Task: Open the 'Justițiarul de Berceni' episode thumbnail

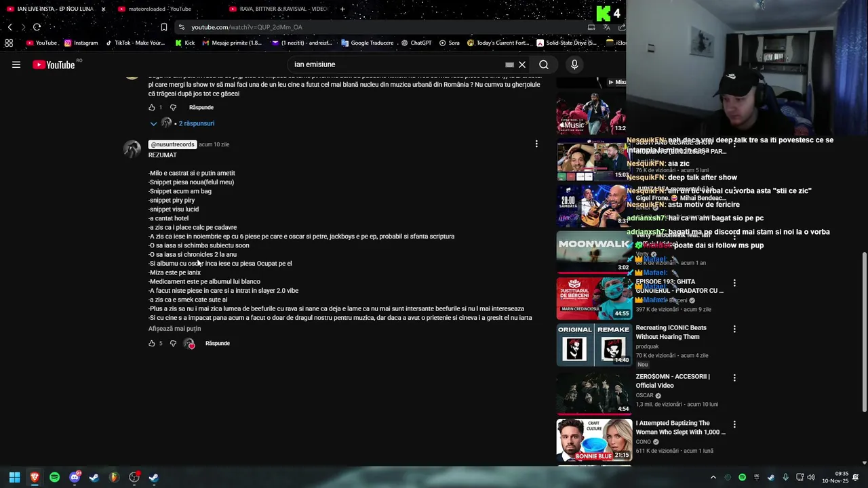Action: [x=594, y=298]
